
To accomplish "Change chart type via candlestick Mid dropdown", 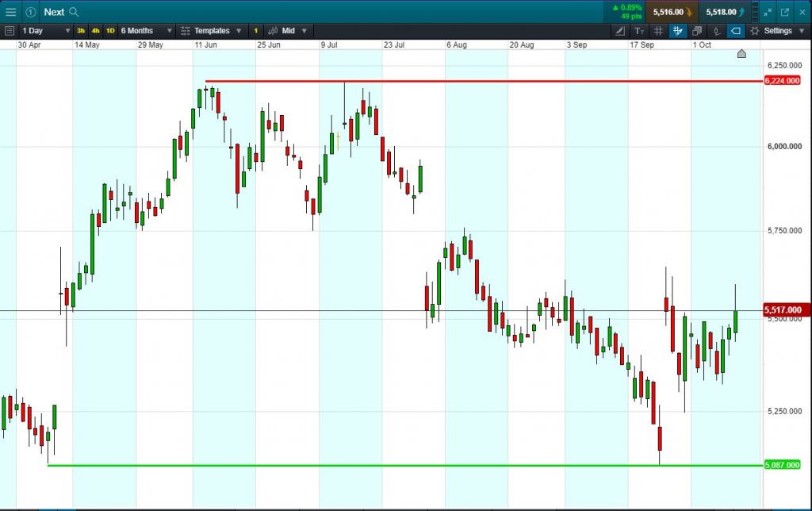I will coord(288,31).
